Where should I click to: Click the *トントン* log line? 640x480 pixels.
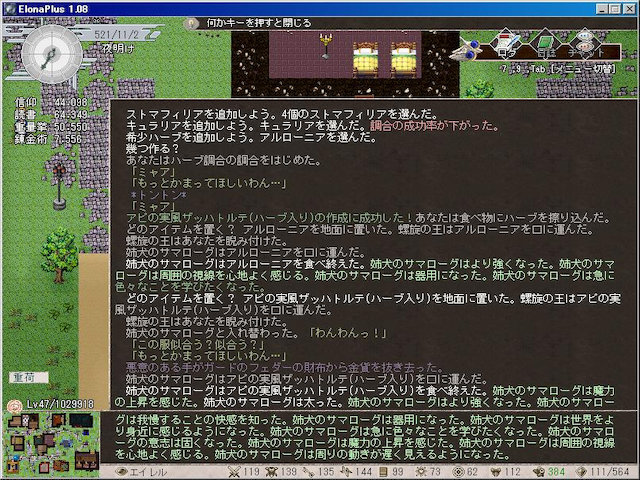coord(159,195)
